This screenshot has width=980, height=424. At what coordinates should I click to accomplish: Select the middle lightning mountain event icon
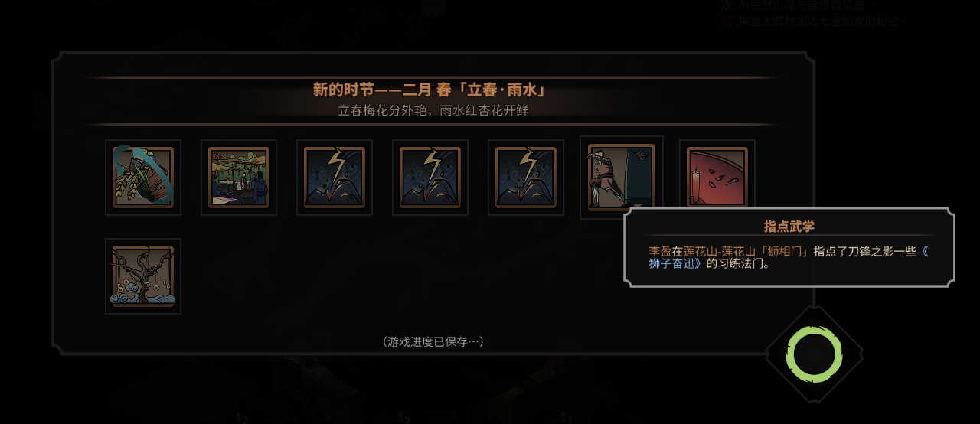pyautogui.click(x=430, y=178)
